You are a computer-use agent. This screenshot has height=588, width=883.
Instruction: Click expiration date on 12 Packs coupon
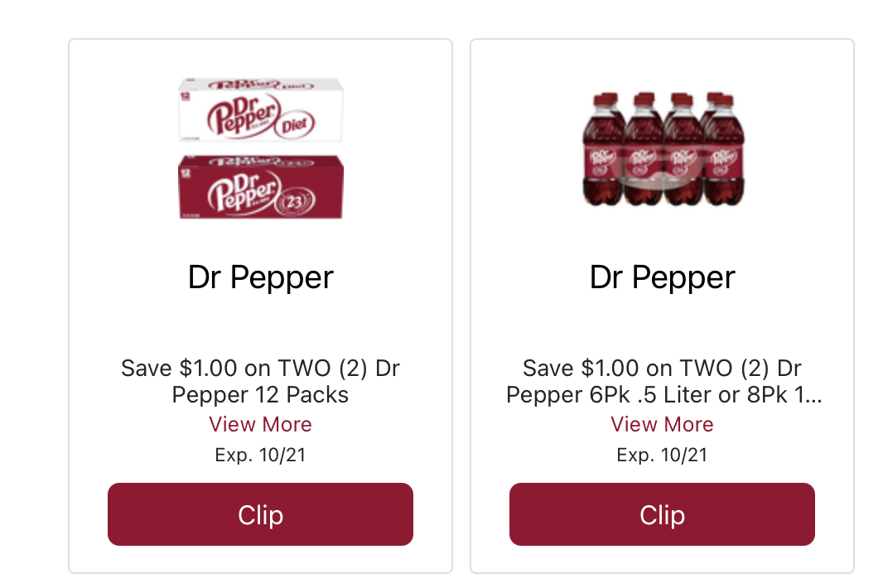(260, 455)
